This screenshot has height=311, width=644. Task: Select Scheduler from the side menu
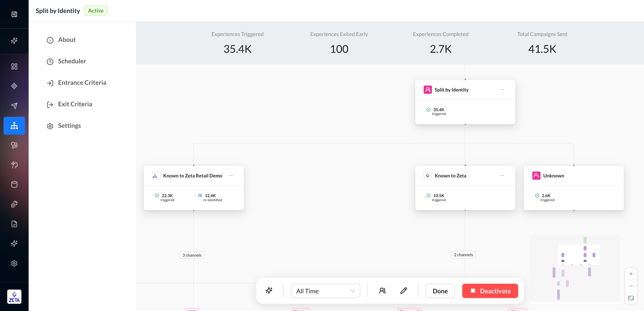tap(72, 61)
